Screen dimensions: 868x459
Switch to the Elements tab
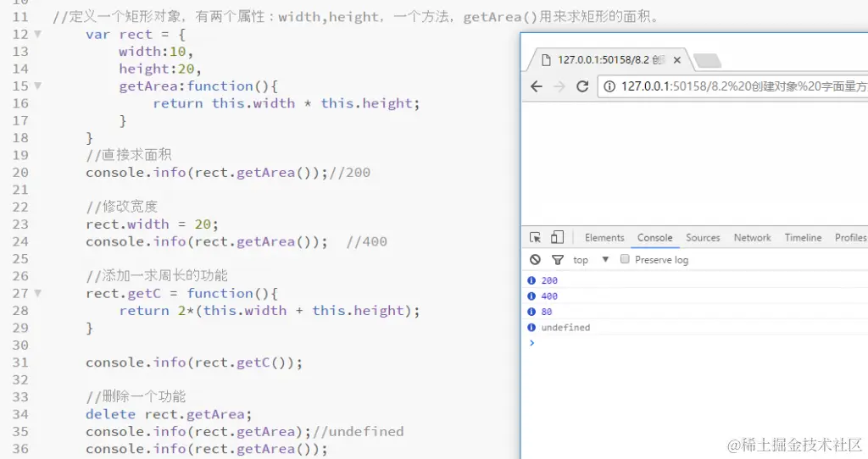click(x=604, y=238)
